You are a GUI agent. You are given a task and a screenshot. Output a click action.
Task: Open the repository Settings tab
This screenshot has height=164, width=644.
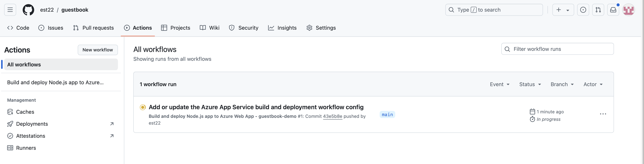point(321,28)
